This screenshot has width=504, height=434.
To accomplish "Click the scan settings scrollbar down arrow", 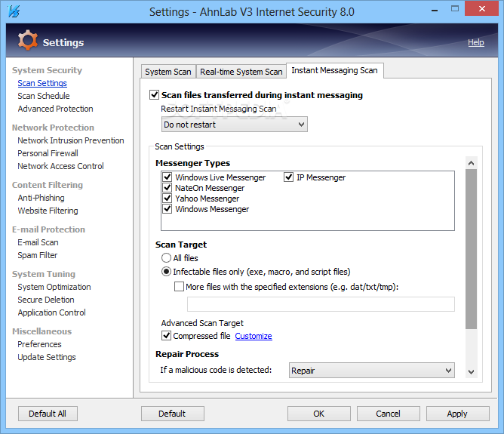I will 472,372.
